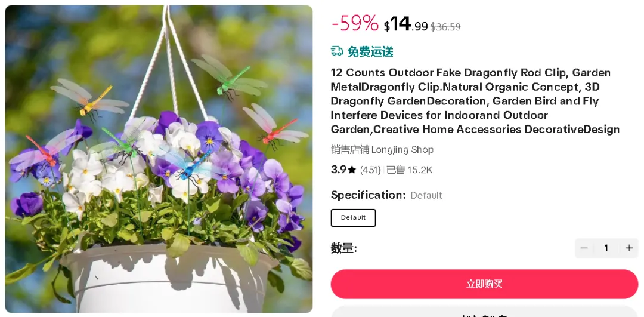
Task: Click the quantity field showing 1
Action: [606, 248]
